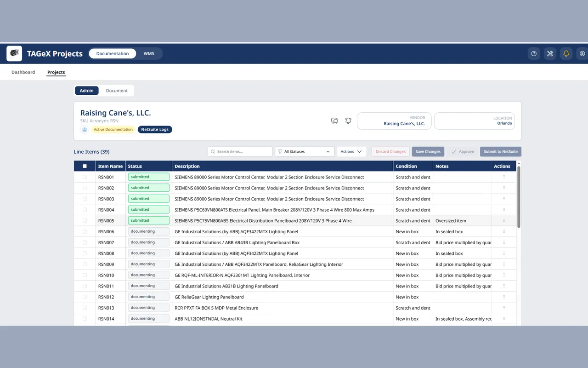This screenshot has height=368, width=588.
Task: Switch to the WMS tab
Action: 149,53
